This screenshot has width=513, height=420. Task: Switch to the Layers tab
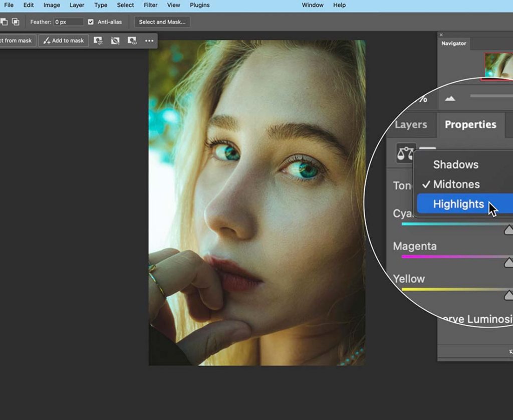click(411, 125)
